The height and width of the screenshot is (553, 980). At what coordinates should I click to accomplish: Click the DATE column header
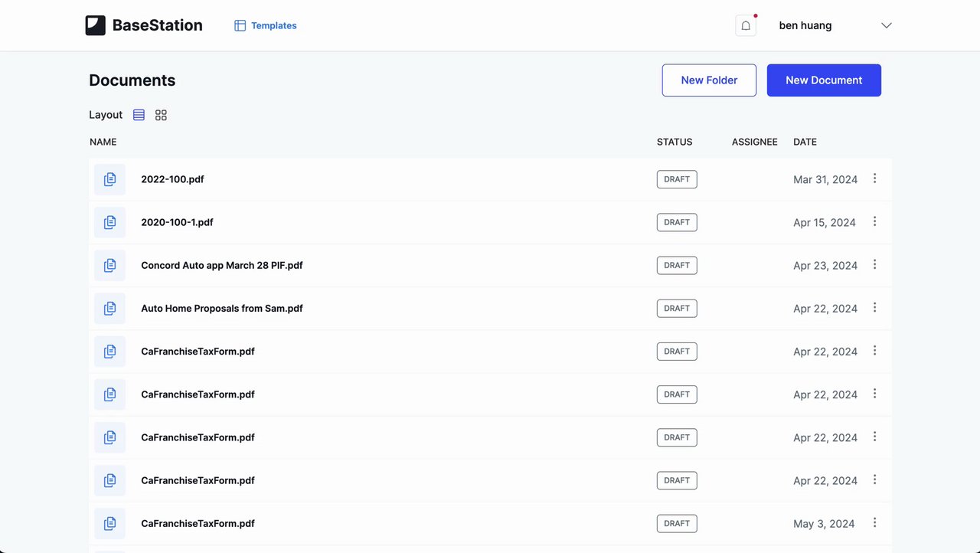pos(805,142)
